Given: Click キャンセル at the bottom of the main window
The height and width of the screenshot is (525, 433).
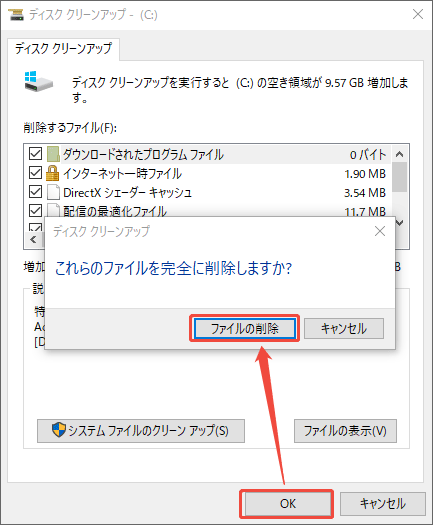Looking at the screenshot, I should click(382, 504).
